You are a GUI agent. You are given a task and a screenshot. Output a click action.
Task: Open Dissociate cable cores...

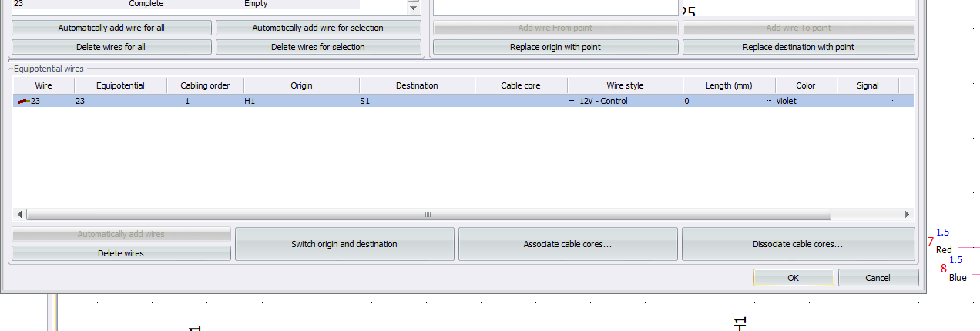[x=798, y=244]
